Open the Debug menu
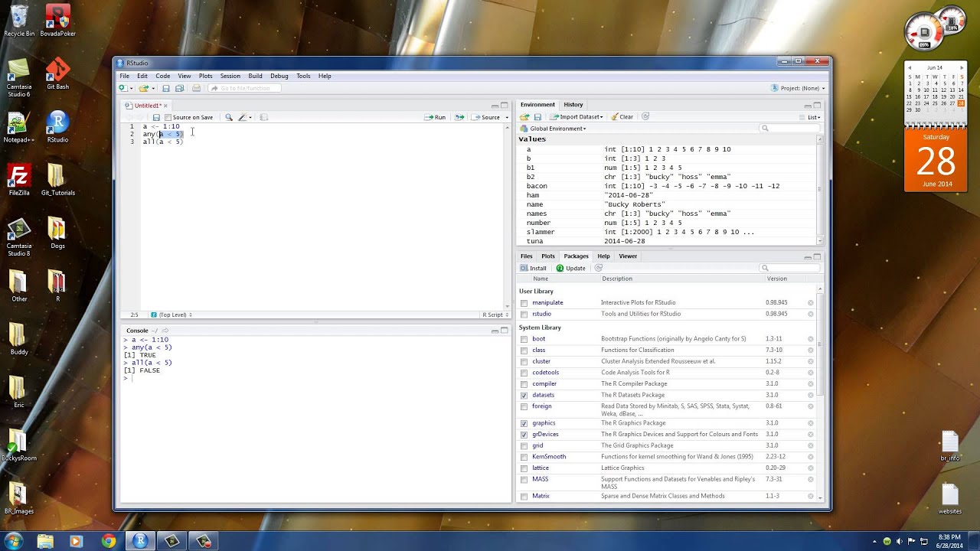 [x=279, y=77]
